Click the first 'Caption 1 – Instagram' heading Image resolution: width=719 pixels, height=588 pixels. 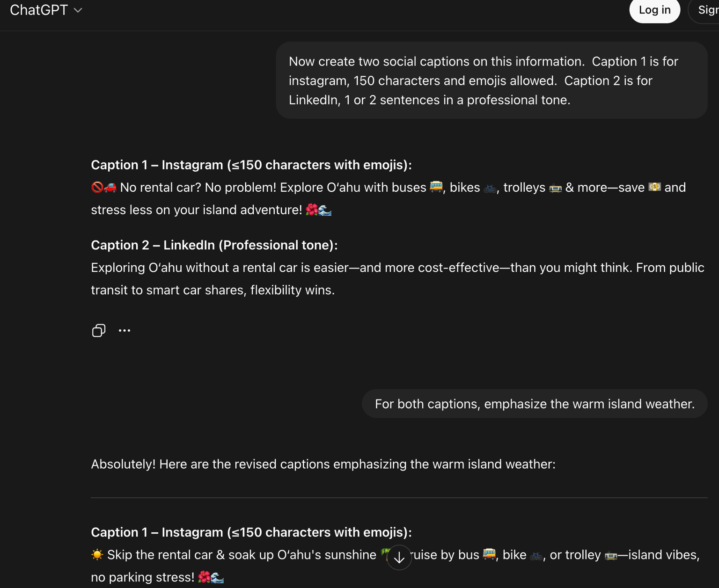pos(251,165)
